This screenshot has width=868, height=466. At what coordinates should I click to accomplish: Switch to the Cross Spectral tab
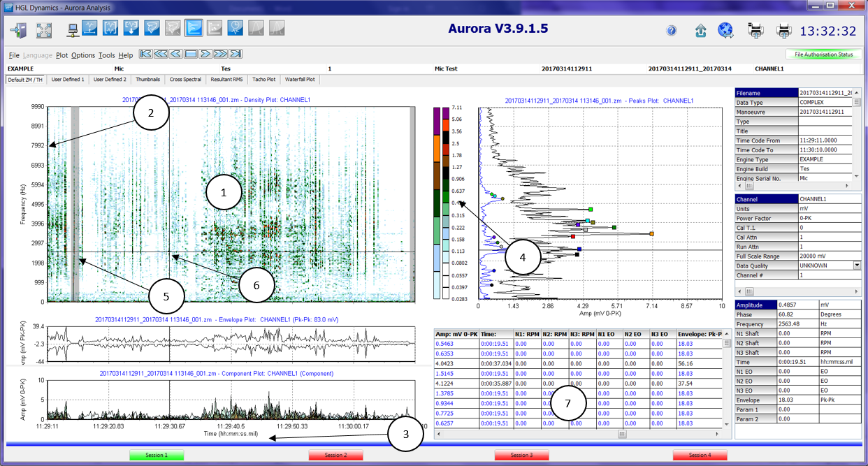coord(185,80)
